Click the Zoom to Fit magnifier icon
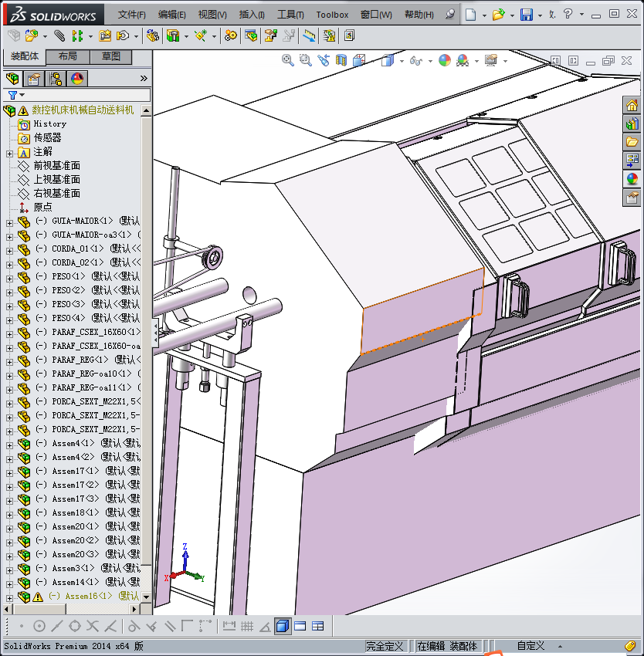This screenshot has height=656, width=644. [x=288, y=60]
